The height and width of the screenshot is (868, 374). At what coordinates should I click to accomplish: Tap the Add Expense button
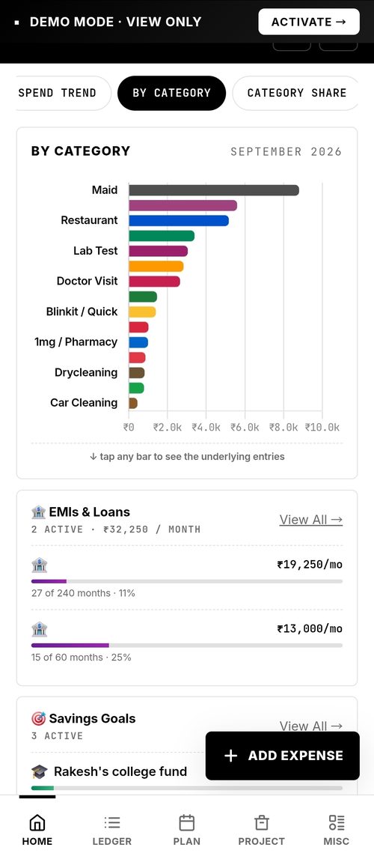pos(283,756)
